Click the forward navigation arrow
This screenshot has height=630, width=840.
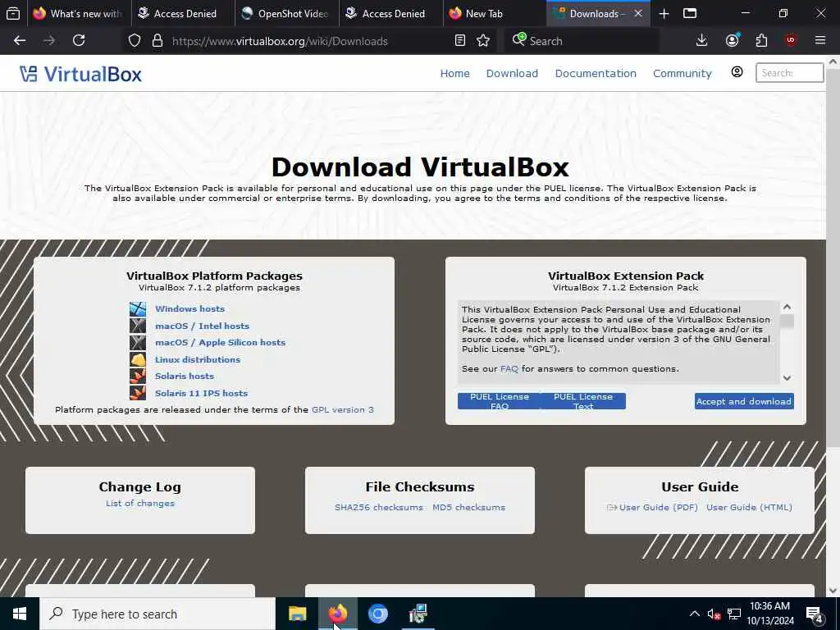48,41
